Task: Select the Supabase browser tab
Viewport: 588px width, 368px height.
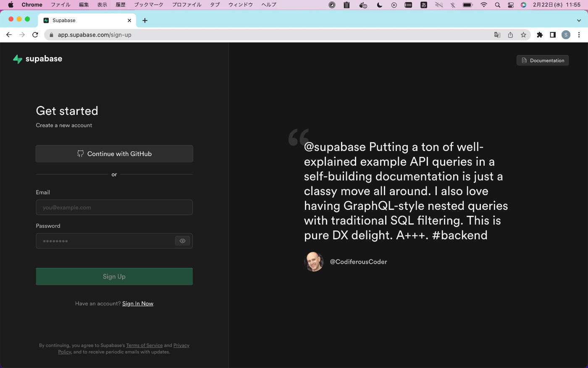Action: pyautogui.click(x=84, y=20)
